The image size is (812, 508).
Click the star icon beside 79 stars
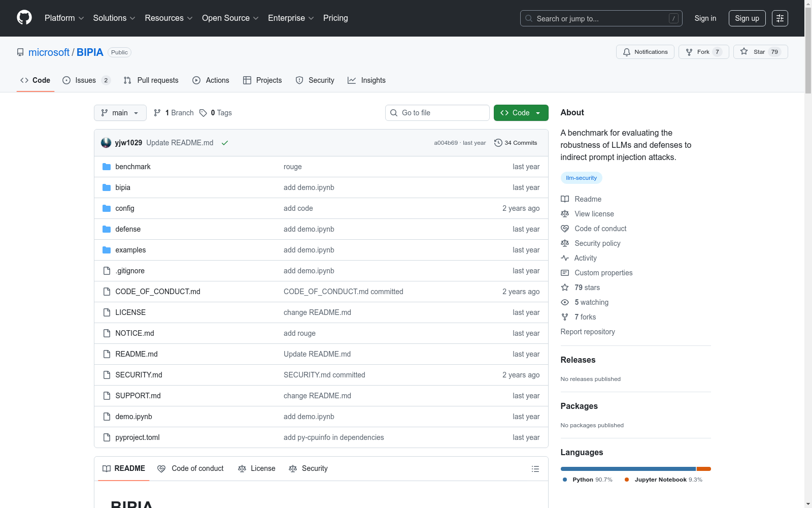565,288
